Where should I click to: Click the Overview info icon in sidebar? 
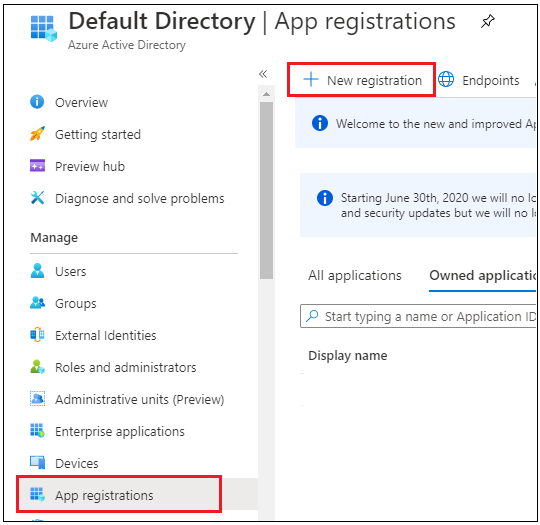pos(37,102)
